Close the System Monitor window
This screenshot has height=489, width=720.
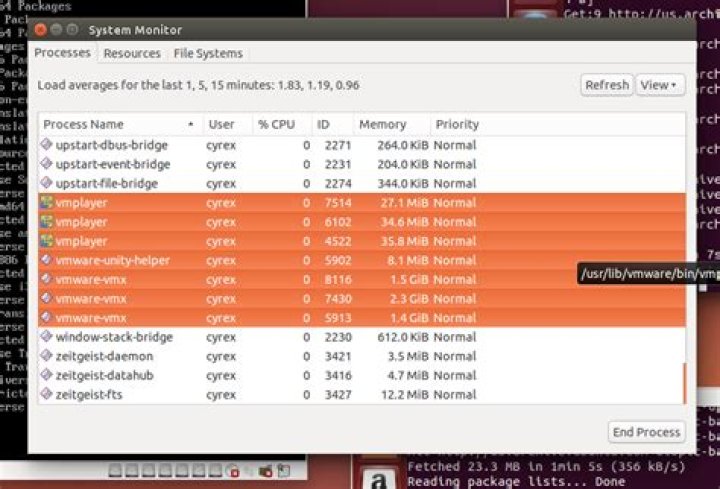pos(40,30)
